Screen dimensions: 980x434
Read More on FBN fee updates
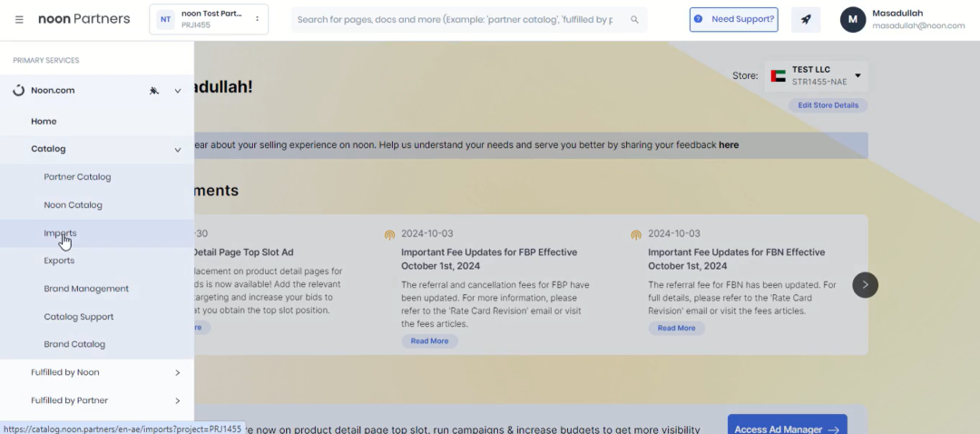click(x=676, y=329)
